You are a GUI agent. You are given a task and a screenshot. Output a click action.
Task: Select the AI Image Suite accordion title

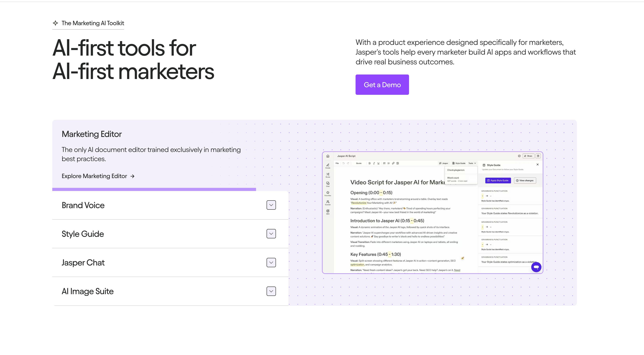pos(87,291)
